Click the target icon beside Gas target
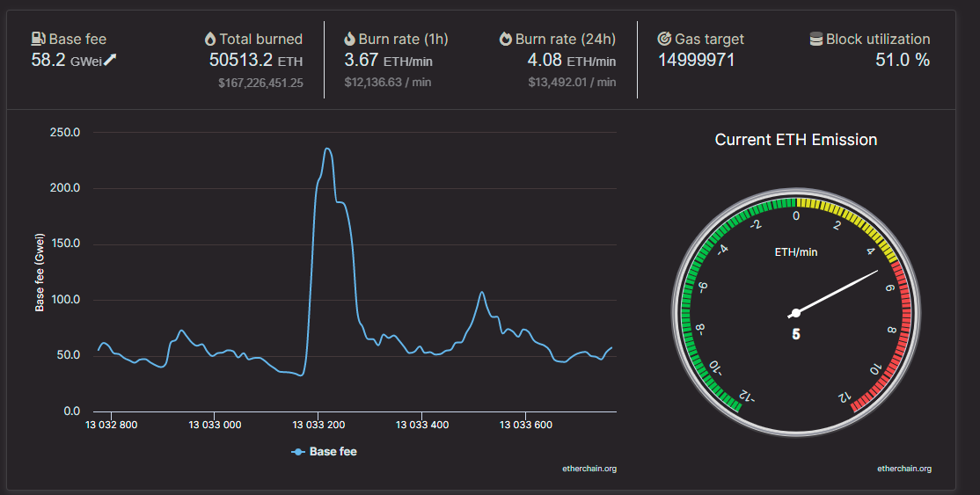Screen dimensions: 980x495 (664, 39)
